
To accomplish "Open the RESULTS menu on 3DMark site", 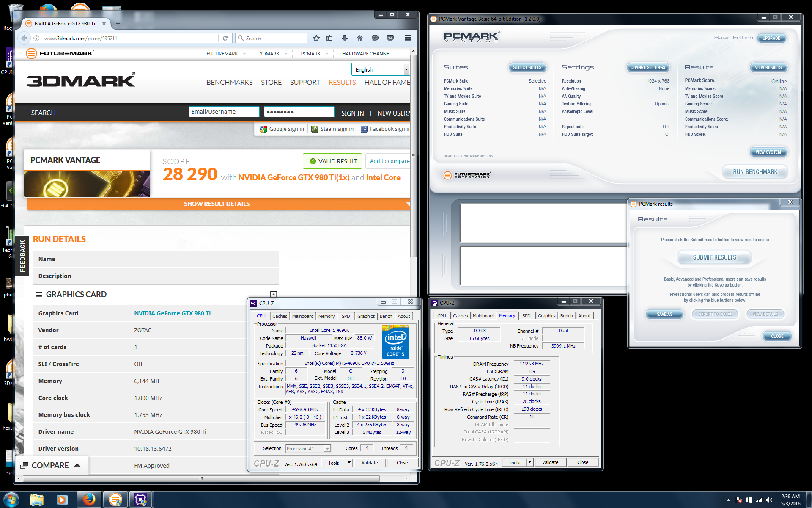I will (x=342, y=82).
